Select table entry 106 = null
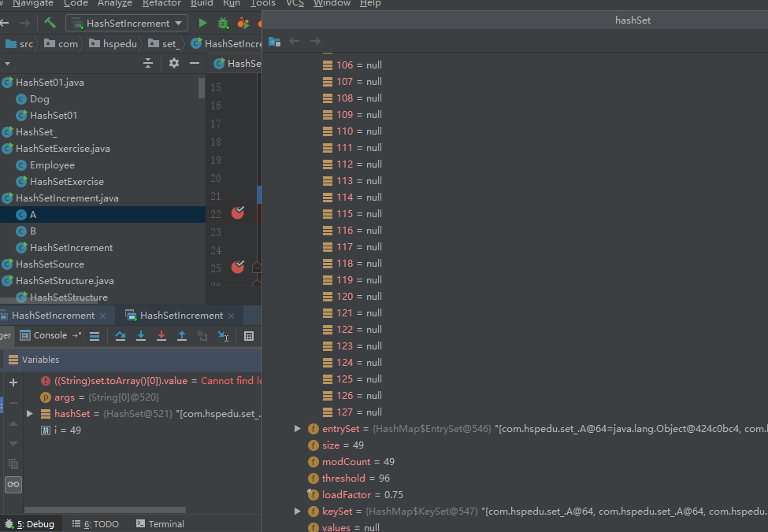The width and height of the screenshot is (768, 532). 352,65
